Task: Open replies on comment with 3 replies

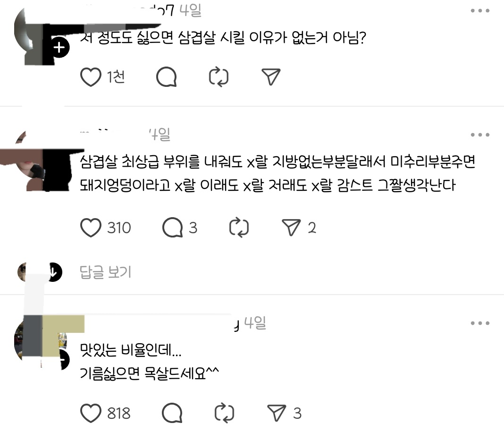Action: (x=173, y=228)
